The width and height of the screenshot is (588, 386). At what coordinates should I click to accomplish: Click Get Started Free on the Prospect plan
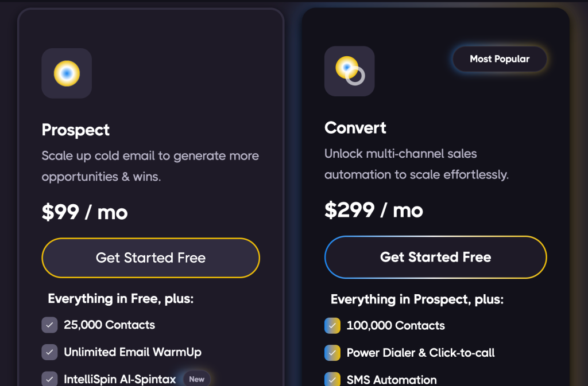click(x=150, y=258)
